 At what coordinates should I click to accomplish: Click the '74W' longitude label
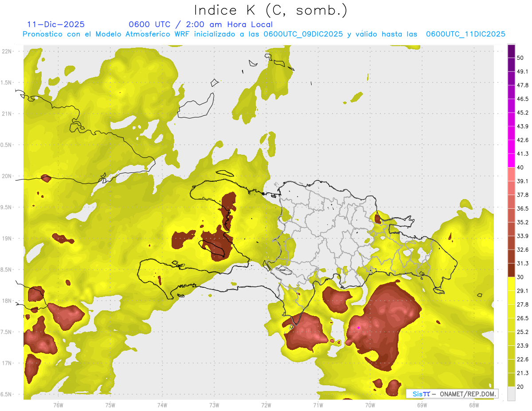coord(162,405)
